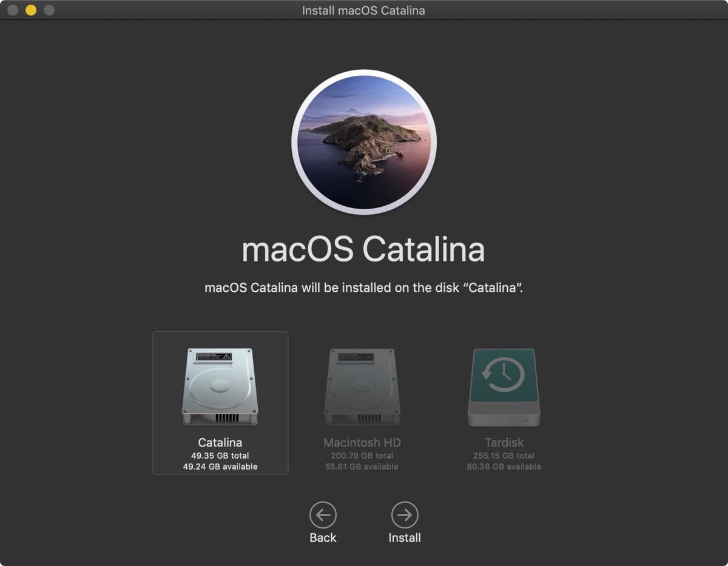
Task: Click the Install button
Action: pyautogui.click(x=405, y=537)
